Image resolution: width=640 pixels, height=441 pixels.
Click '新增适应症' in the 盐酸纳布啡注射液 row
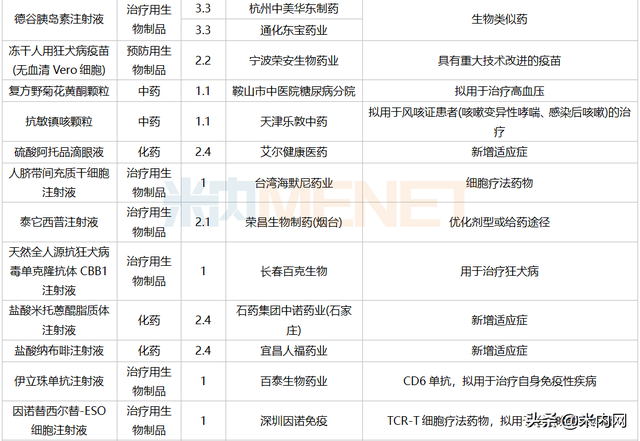(x=500, y=351)
